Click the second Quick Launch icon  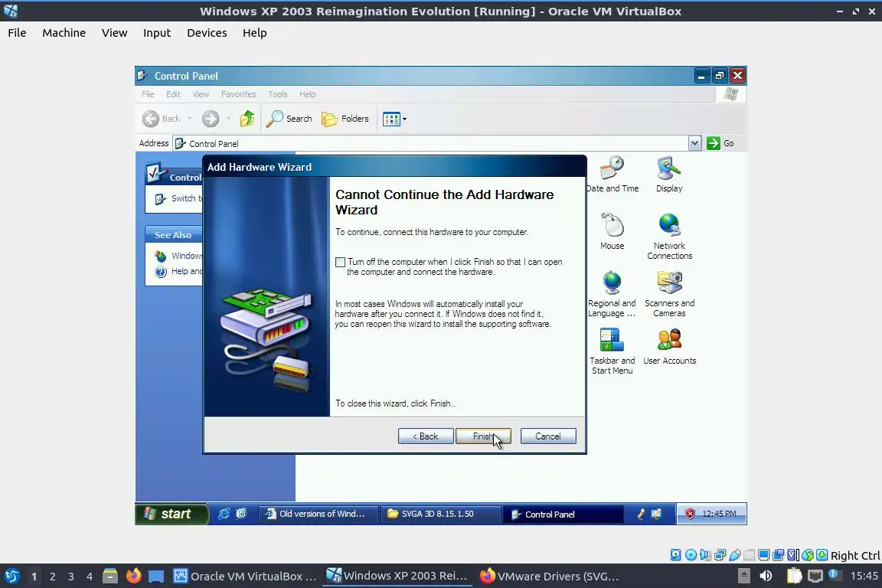click(241, 514)
